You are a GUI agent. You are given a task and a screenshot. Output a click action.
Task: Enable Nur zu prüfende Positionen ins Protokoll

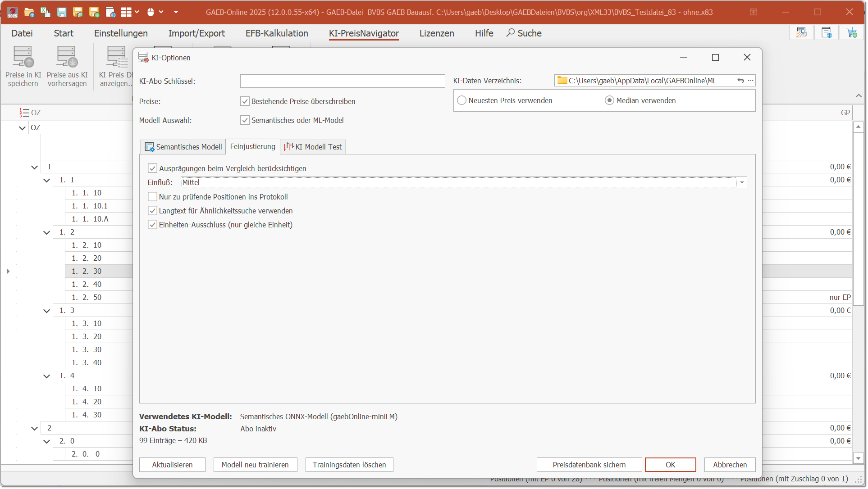tap(152, 197)
